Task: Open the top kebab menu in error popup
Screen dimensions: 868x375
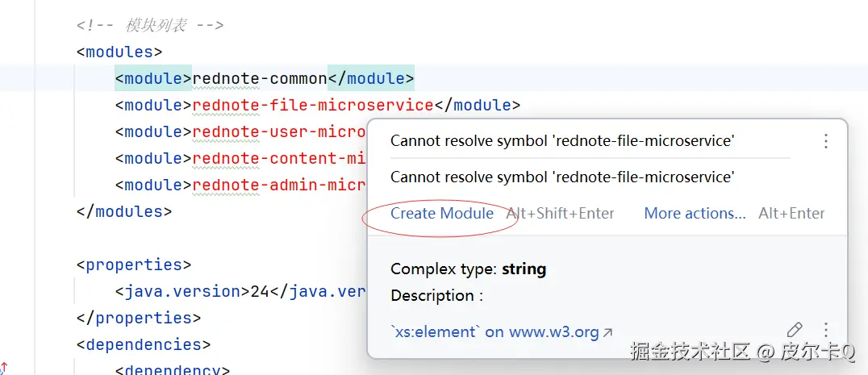Action: click(x=825, y=141)
